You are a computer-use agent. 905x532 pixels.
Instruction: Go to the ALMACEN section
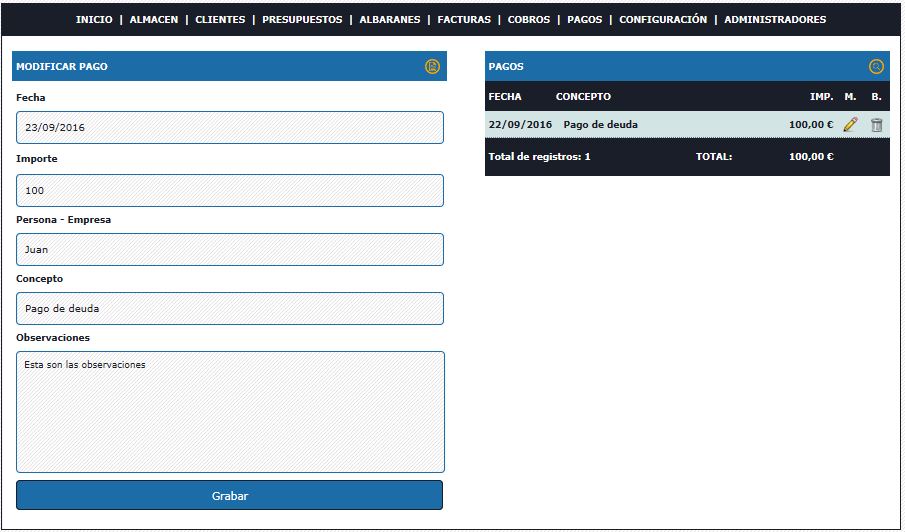tap(152, 20)
